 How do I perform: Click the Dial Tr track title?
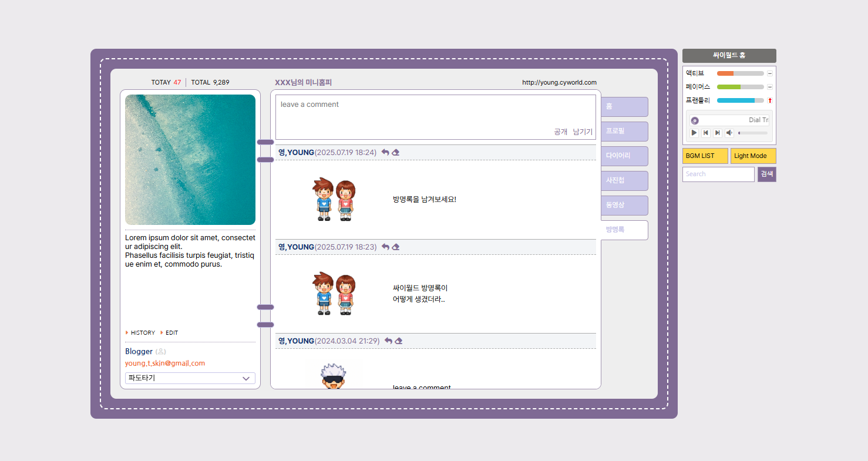point(758,120)
